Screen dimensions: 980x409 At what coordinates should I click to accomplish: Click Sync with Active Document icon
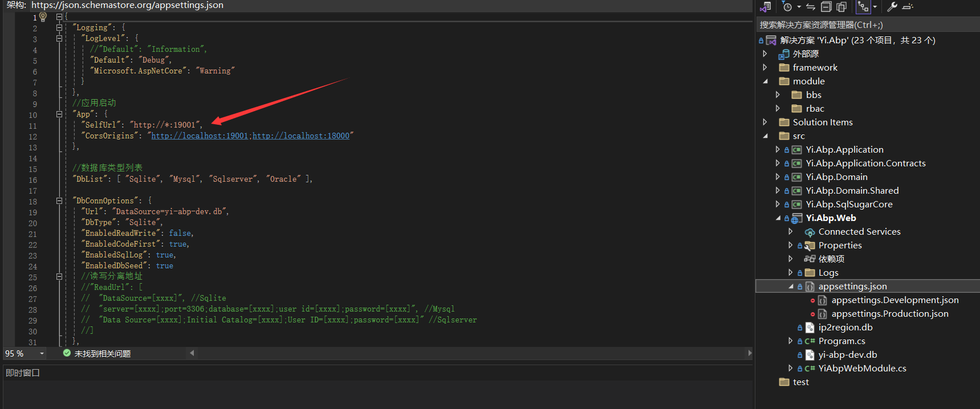point(810,7)
